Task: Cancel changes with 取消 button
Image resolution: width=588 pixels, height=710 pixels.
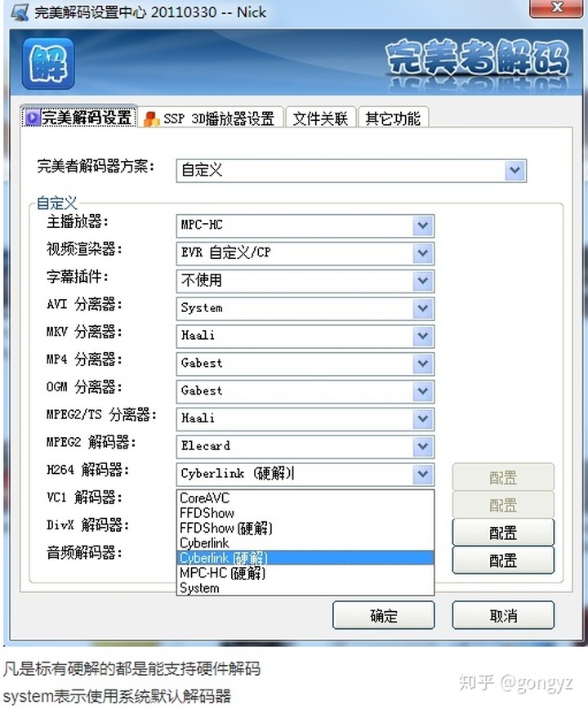Action: [x=503, y=615]
